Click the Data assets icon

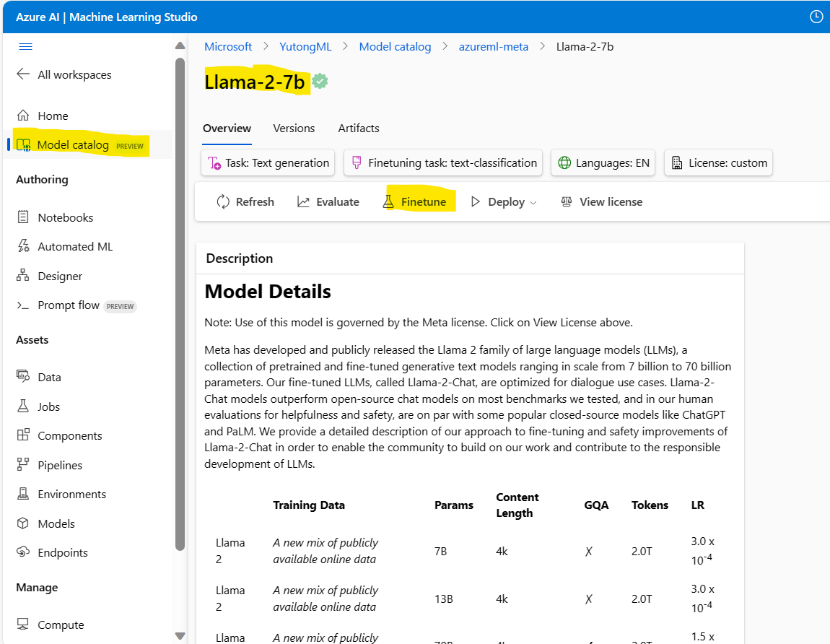pyautogui.click(x=23, y=377)
